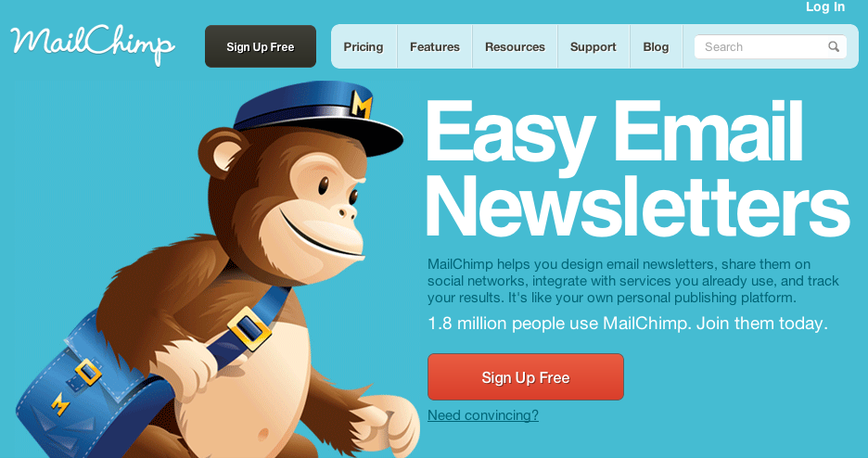
Task: Open the Log In link
Action: [x=824, y=6]
